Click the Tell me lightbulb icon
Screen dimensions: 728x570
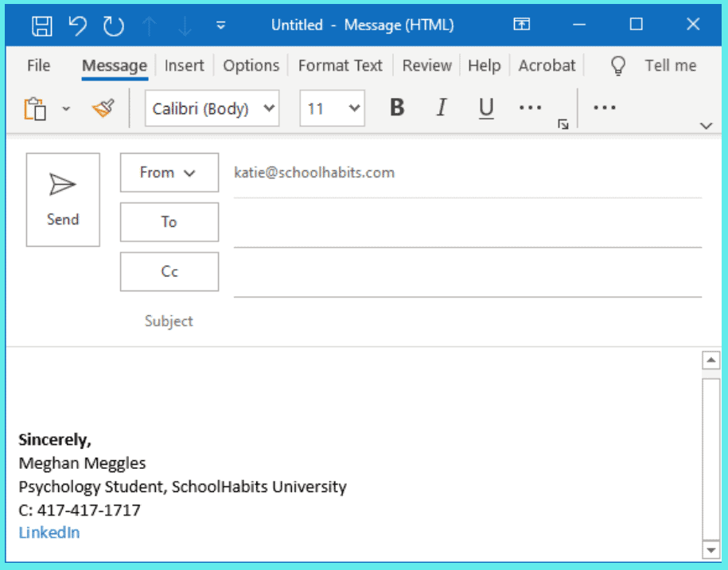pyautogui.click(x=618, y=65)
